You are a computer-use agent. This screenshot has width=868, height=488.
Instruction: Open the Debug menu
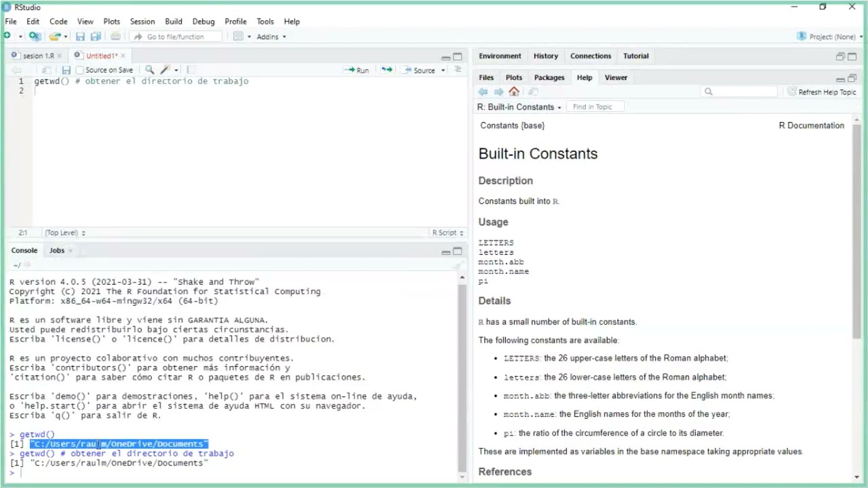point(203,22)
